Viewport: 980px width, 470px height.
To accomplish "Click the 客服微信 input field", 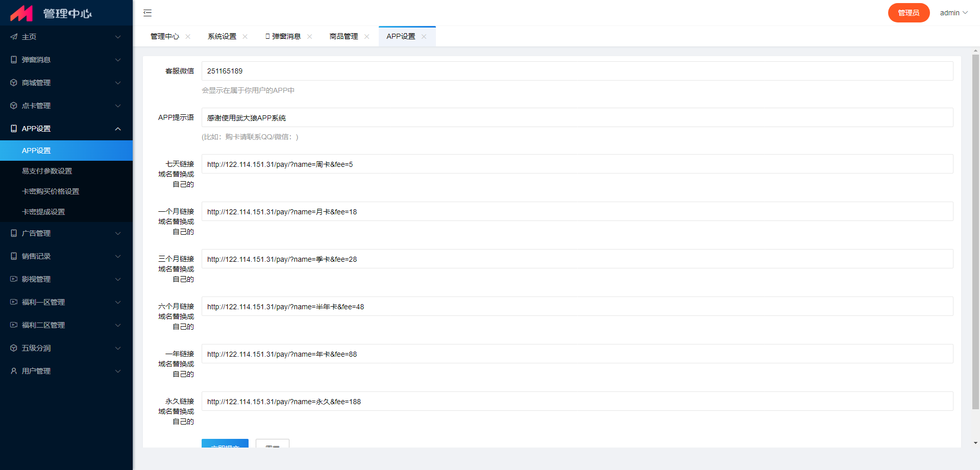I will point(577,71).
